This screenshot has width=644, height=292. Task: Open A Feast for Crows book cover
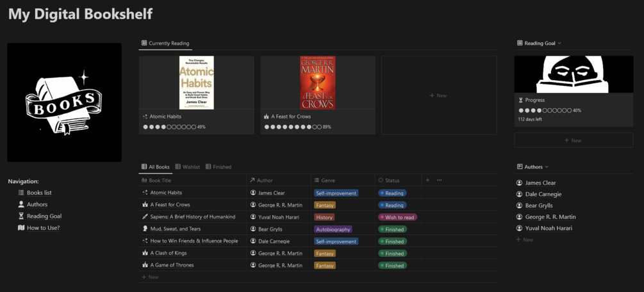point(317,83)
